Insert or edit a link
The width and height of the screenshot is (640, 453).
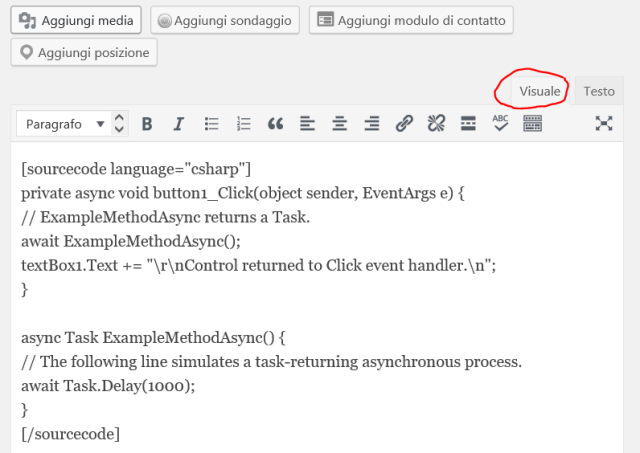(x=404, y=124)
